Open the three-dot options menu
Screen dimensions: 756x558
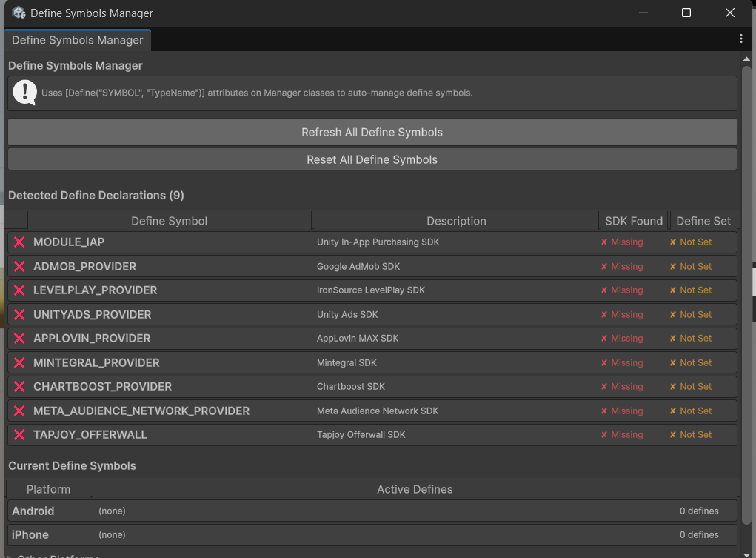(x=741, y=38)
